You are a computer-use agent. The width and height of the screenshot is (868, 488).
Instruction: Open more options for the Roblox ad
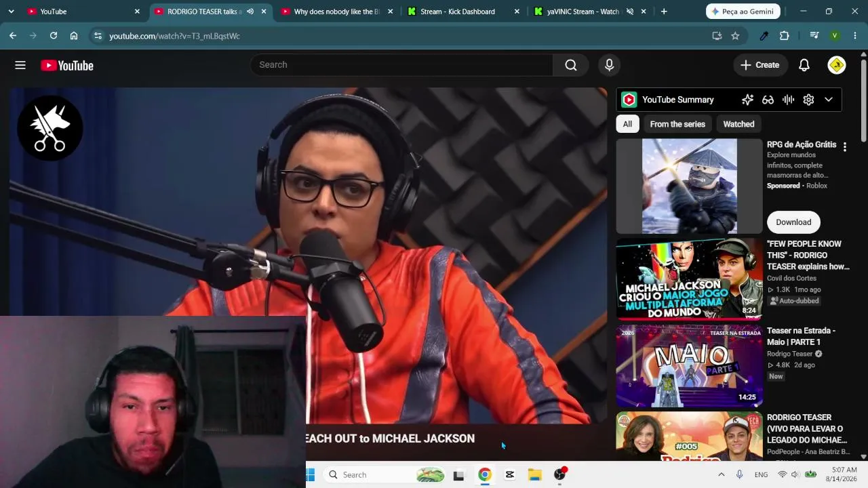click(844, 146)
